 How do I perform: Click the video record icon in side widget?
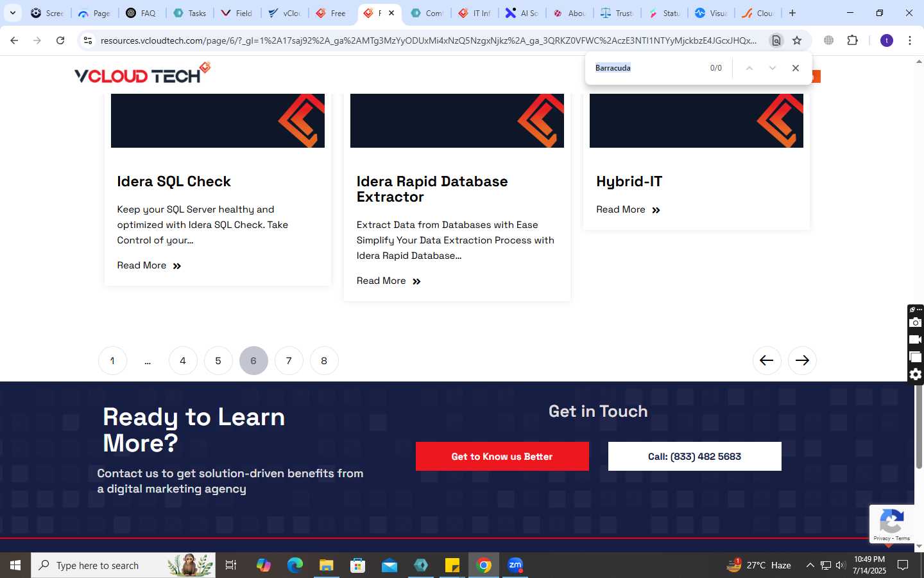(916, 340)
